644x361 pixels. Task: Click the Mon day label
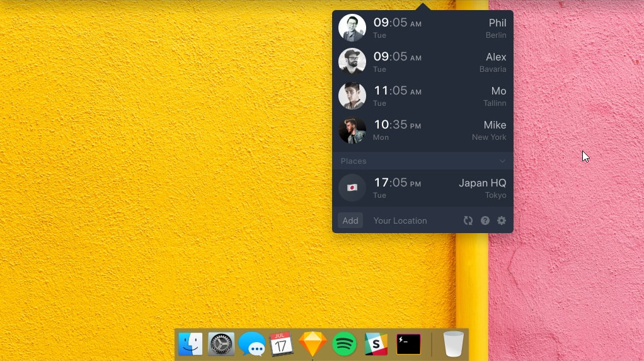(x=381, y=137)
